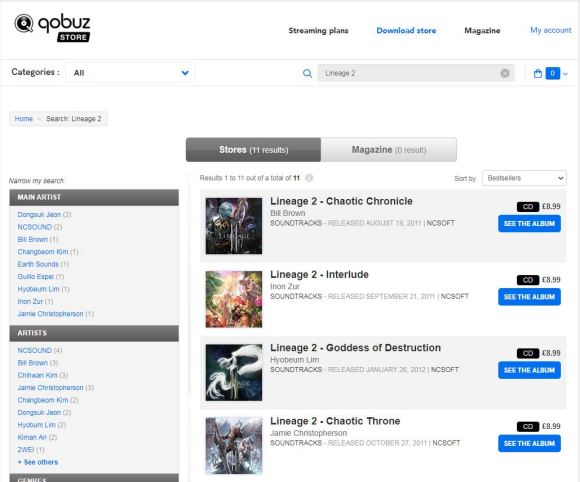Click the Qobuz Store logo
This screenshot has width=580, height=482.
pyautogui.click(x=52, y=28)
